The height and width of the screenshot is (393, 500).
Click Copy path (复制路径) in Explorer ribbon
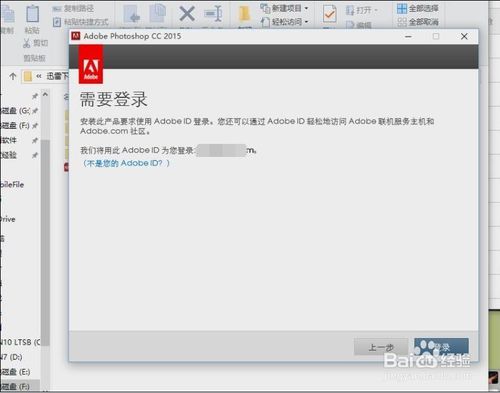click(x=73, y=8)
